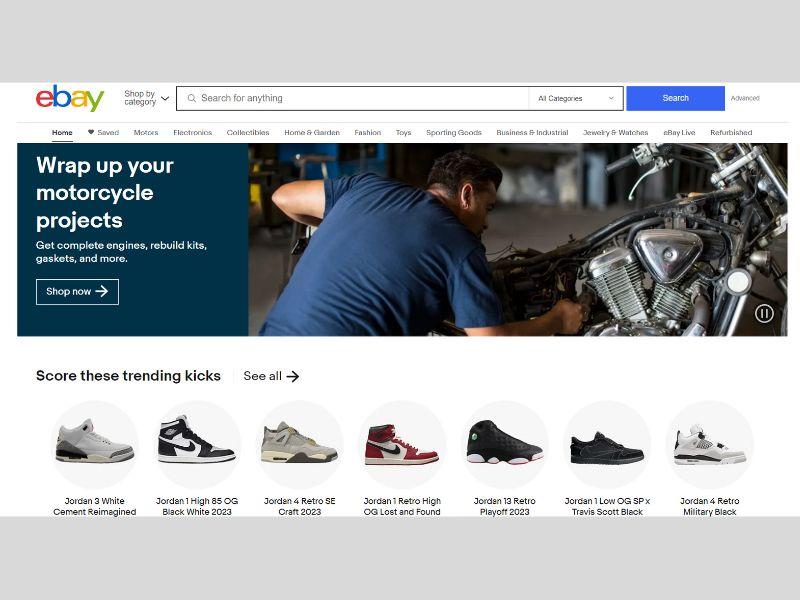Open Jordan 1 High 85 OG thumbnail
The width and height of the screenshot is (800, 600).
point(197,444)
